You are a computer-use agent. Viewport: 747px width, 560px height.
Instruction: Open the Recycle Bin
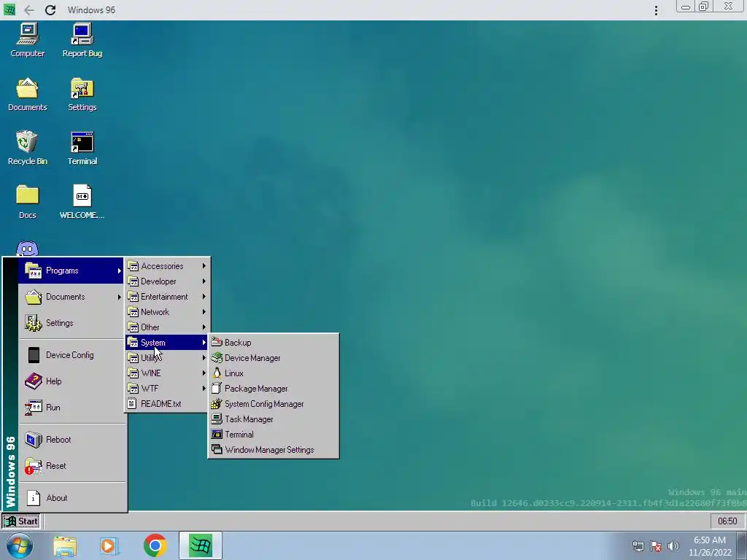point(28,148)
